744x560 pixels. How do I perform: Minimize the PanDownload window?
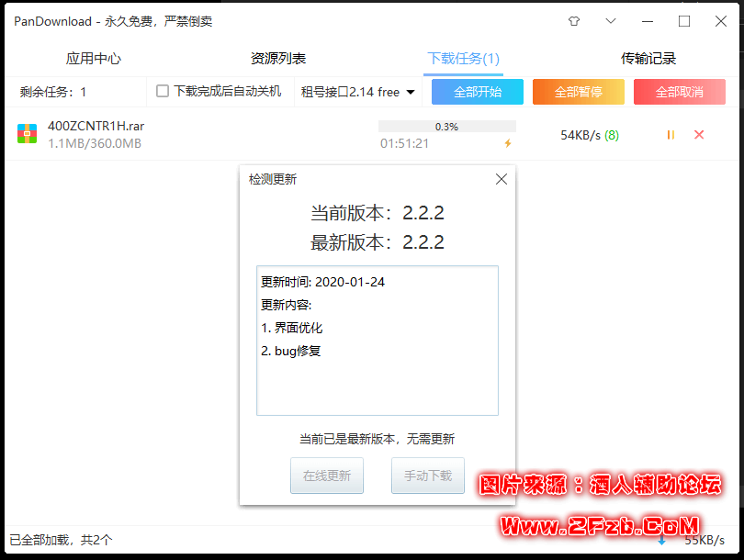coord(648,21)
